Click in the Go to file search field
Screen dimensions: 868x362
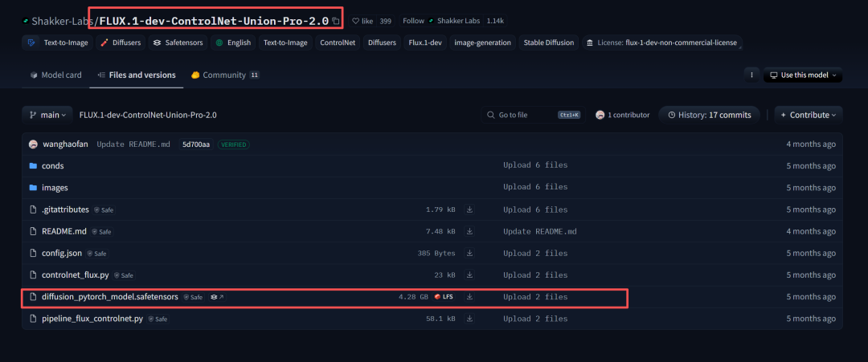534,115
